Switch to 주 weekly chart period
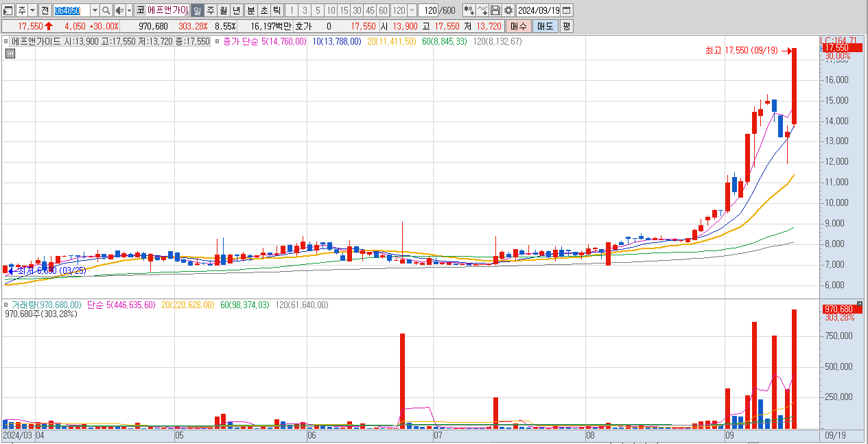The width and height of the screenshot is (868, 444). coord(210,10)
